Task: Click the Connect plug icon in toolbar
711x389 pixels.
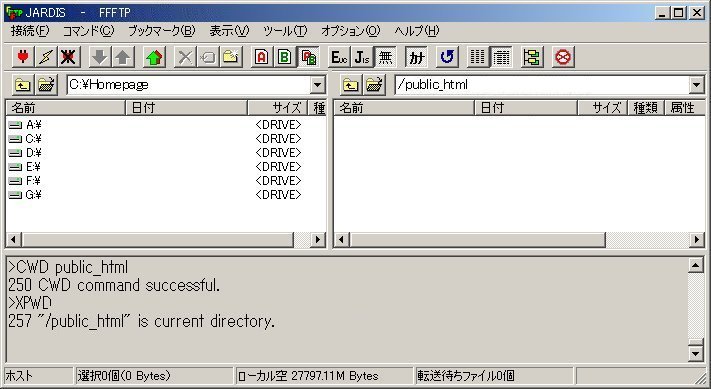Action: coord(23,57)
